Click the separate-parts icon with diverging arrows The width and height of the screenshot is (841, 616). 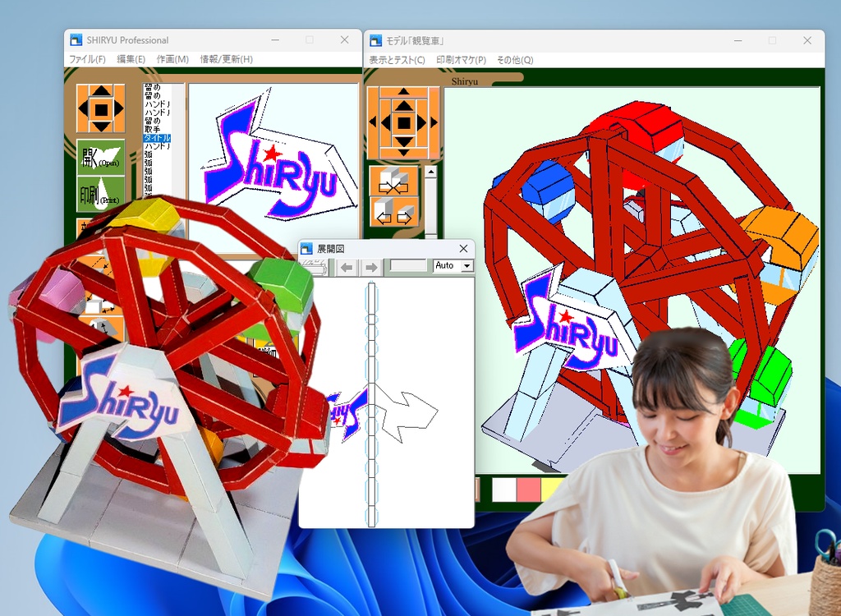[x=393, y=212]
